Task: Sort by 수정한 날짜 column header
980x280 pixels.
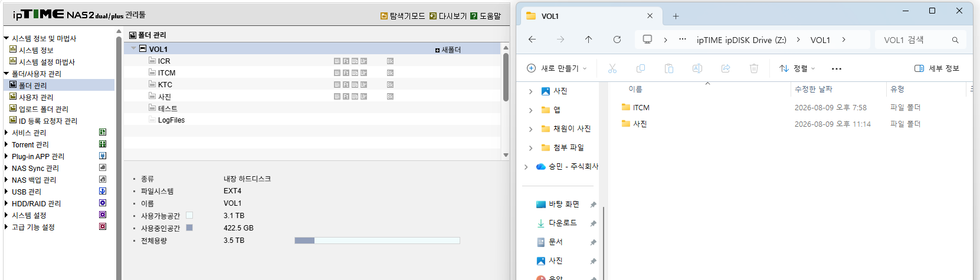Action: pos(814,89)
